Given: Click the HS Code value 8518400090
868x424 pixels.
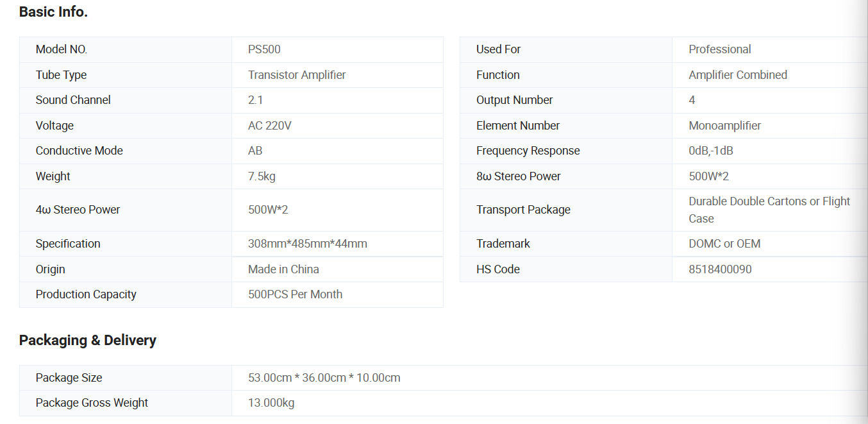Looking at the screenshot, I should pos(720,269).
